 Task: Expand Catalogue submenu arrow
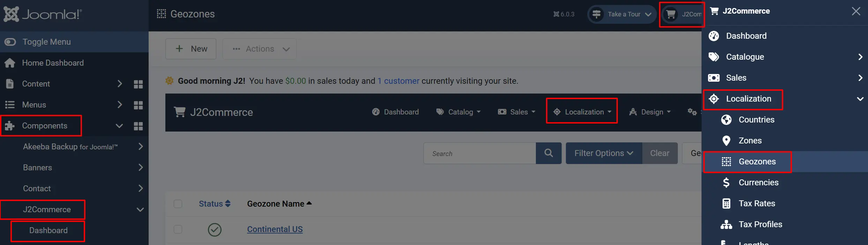tap(860, 57)
